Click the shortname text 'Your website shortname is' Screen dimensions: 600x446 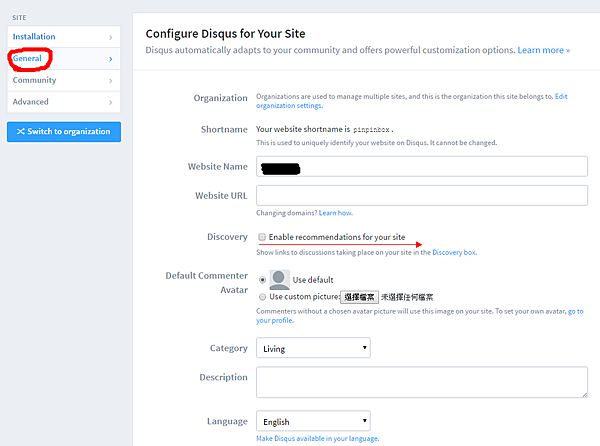pyautogui.click(x=303, y=129)
